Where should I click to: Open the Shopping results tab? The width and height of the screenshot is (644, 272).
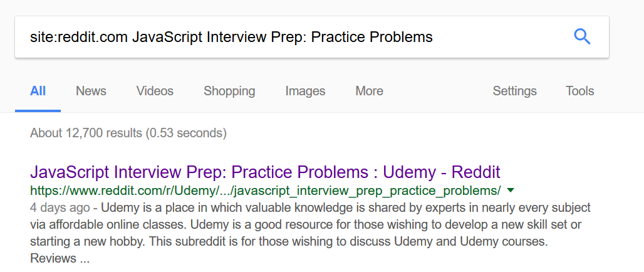pos(229,91)
